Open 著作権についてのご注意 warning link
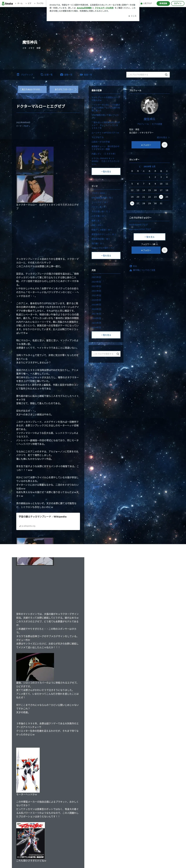Viewport: 186px width, 868px height. point(142,270)
